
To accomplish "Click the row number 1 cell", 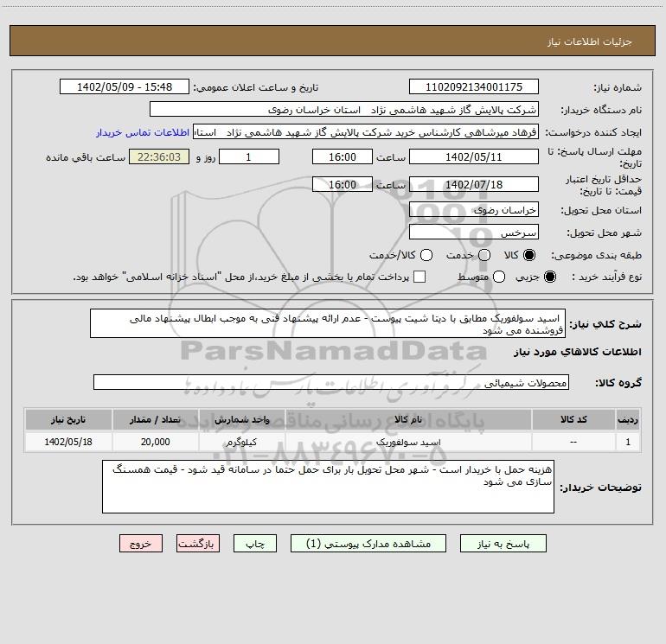I will click(x=628, y=442).
